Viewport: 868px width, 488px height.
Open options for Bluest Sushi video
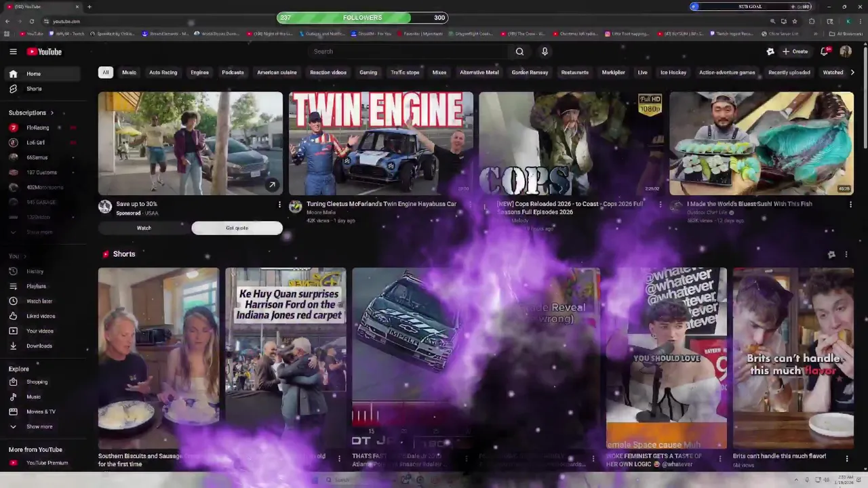[x=850, y=204]
